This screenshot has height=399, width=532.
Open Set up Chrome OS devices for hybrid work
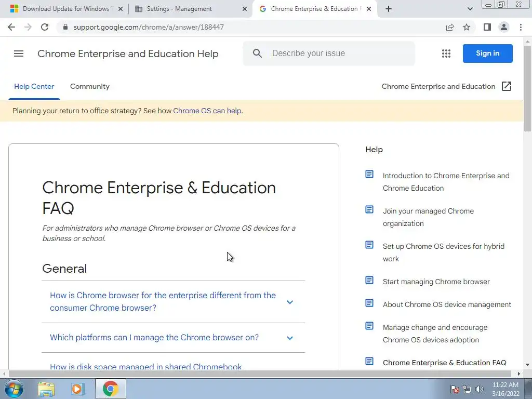click(x=444, y=252)
